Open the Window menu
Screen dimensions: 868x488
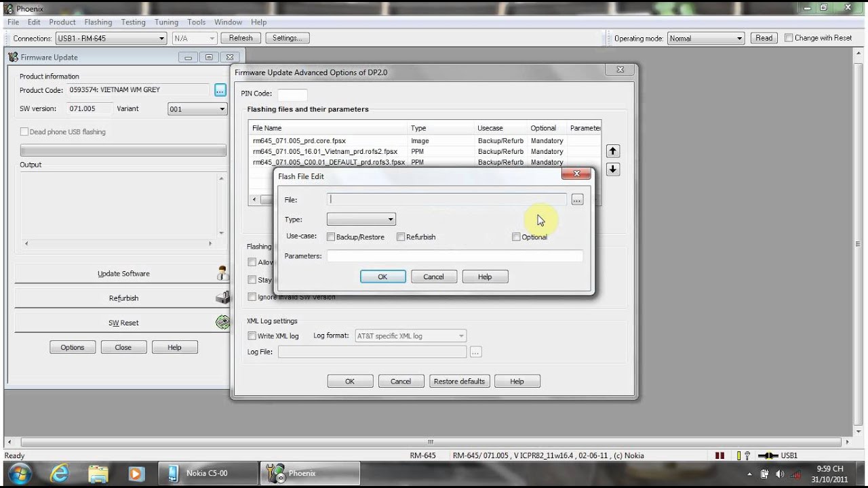pyautogui.click(x=229, y=22)
